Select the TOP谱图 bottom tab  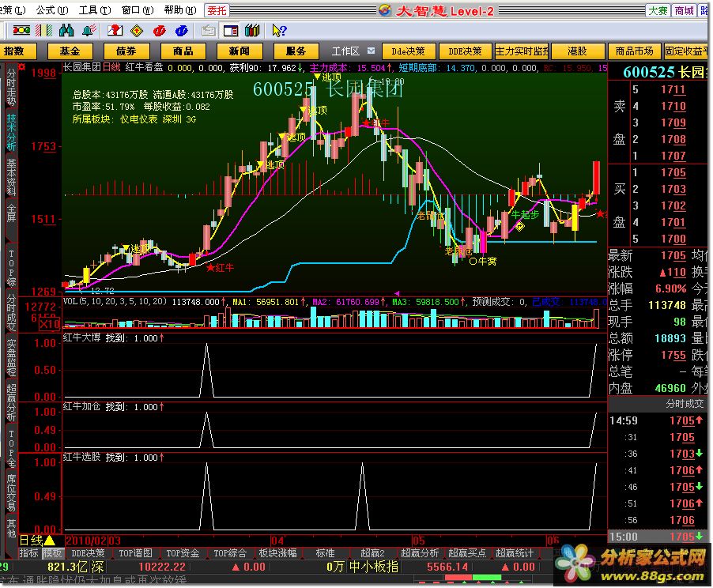(x=135, y=553)
